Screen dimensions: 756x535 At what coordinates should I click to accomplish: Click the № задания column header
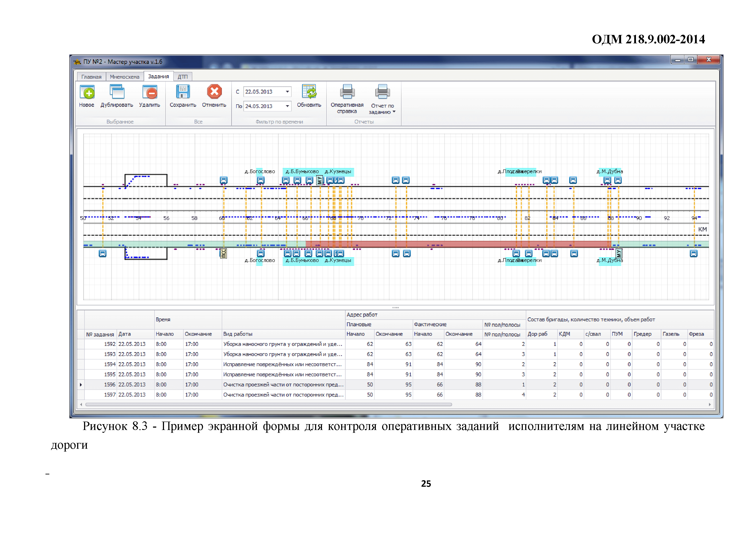coord(100,335)
